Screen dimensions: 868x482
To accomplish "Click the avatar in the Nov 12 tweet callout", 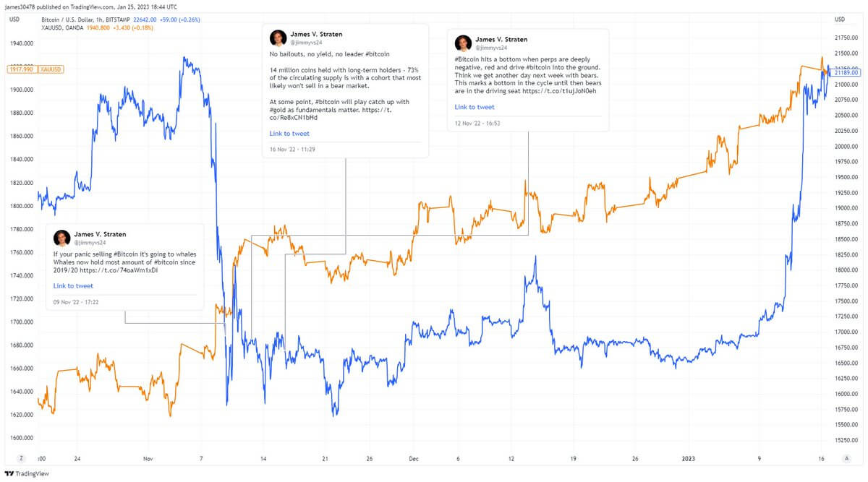I will (x=463, y=42).
